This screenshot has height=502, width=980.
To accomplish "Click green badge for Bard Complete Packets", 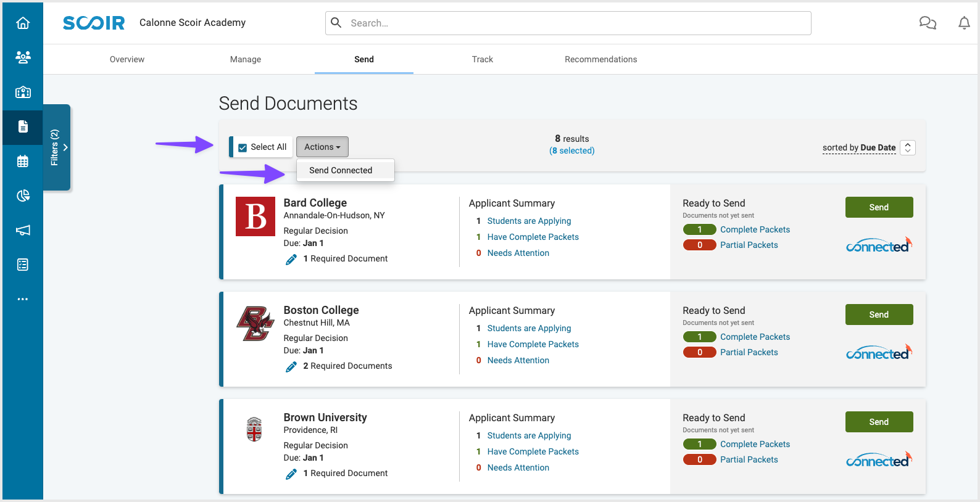I will pos(699,229).
